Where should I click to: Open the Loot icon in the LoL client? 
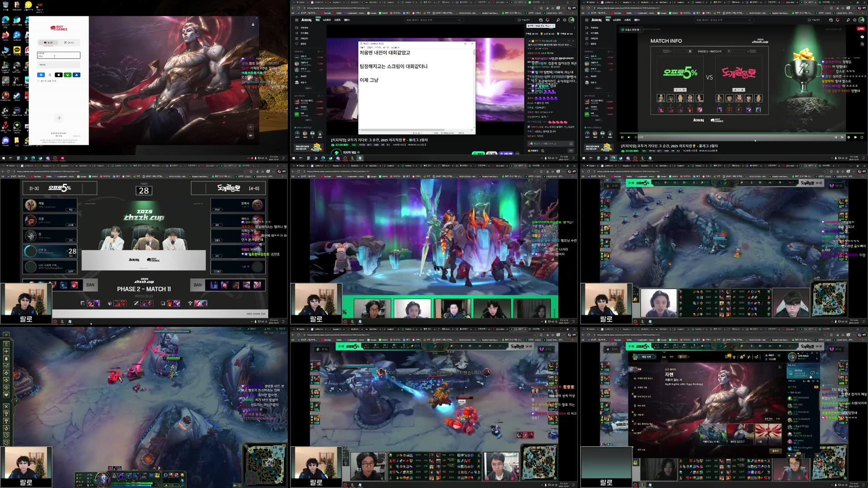click(x=742, y=357)
